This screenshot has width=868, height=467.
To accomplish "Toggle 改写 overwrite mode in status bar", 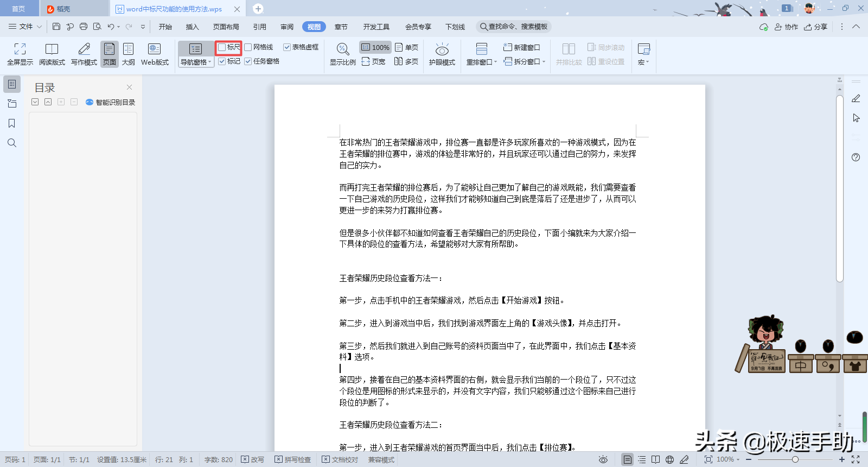I will [x=252, y=459].
